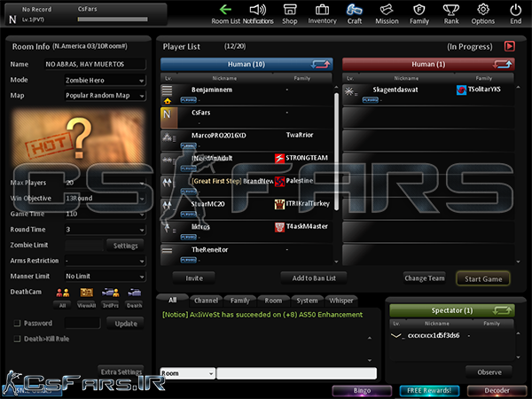532x399 pixels.
Task: Open the Map dropdown Popular Random Map
Action: pyautogui.click(x=103, y=95)
